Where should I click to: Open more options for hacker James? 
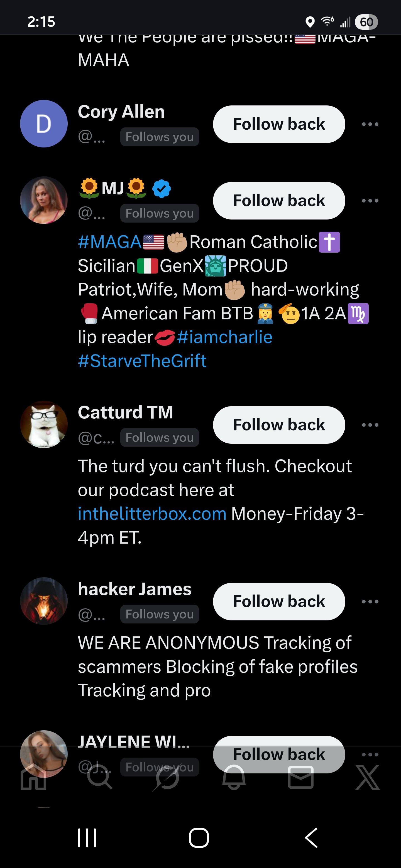coord(370,601)
